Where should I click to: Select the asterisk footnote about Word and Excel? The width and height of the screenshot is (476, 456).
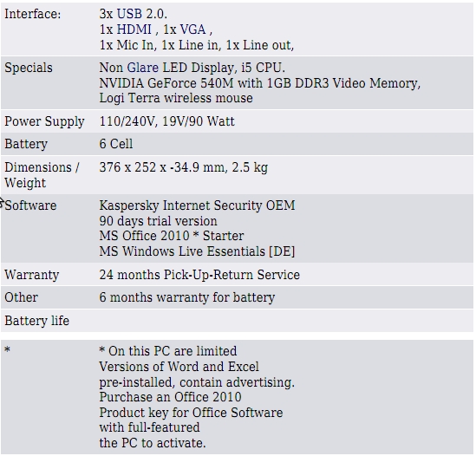(197, 397)
